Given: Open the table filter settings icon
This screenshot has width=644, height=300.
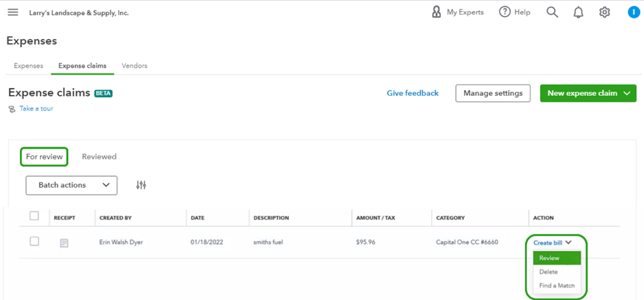Looking at the screenshot, I should 141,185.
